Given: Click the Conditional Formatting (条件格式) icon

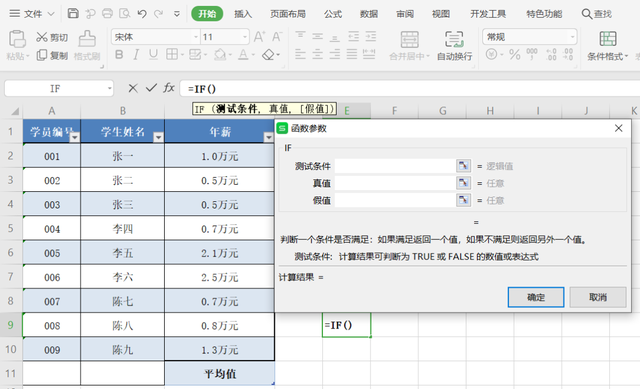Looking at the screenshot, I should [x=608, y=39].
